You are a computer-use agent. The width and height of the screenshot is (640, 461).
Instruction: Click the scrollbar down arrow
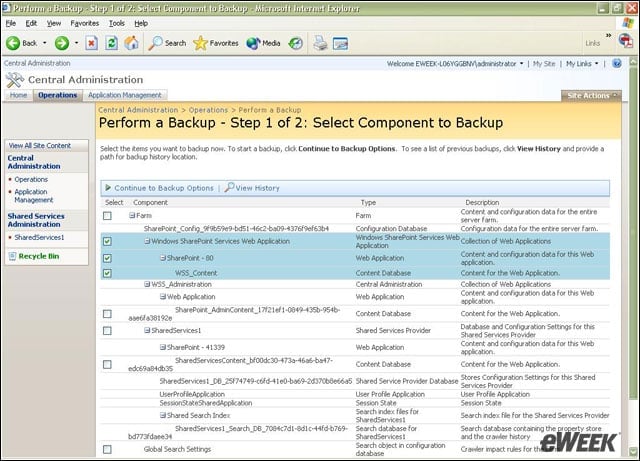tap(633, 452)
